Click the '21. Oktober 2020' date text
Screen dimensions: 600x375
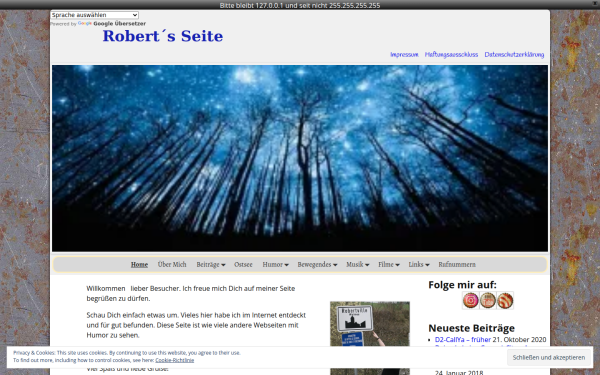click(519, 339)
